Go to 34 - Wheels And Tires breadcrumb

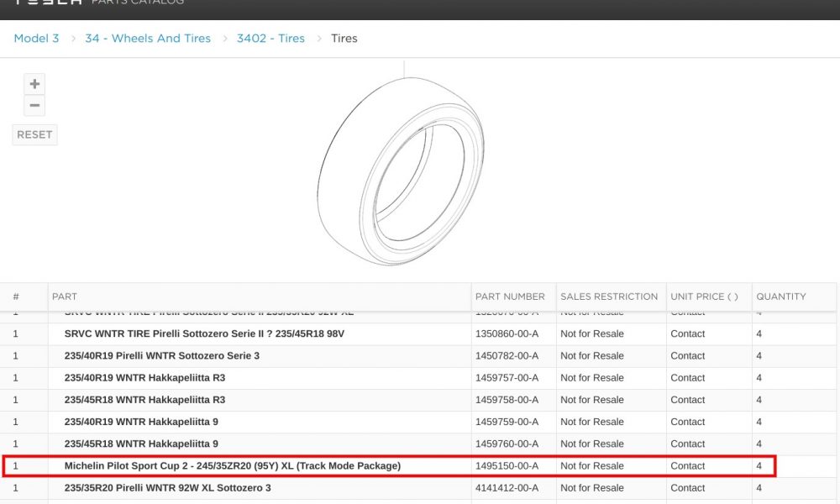[x=148, y=38]
